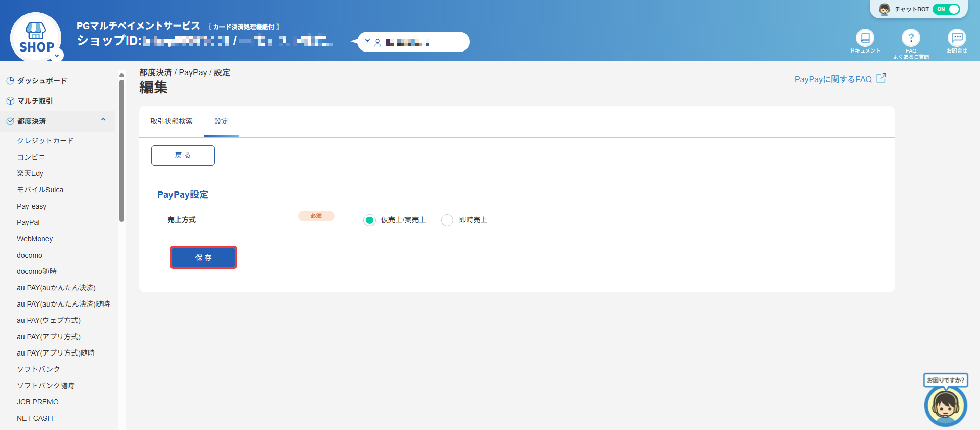Screen dimensions: 980x430
Task: Collapse the 都度決済 sidebar section chevron
Action: tap(103, 120)
